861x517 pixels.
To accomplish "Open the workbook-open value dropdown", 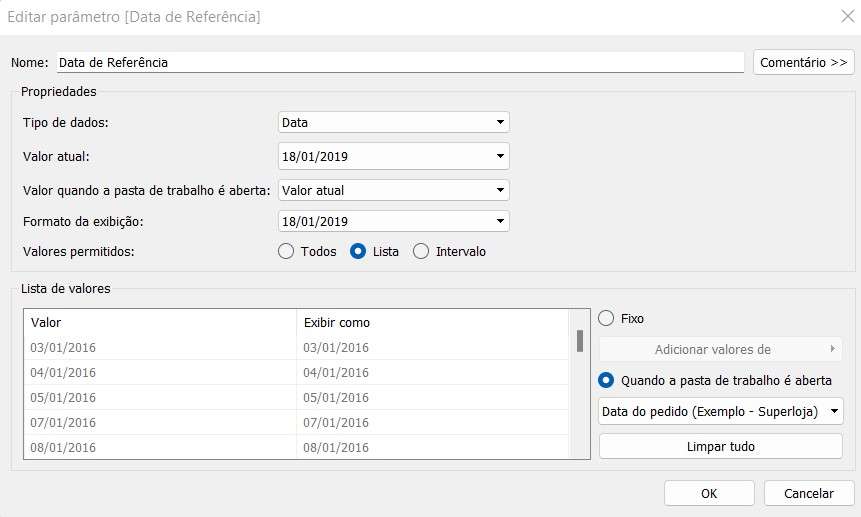I will 394,190.
